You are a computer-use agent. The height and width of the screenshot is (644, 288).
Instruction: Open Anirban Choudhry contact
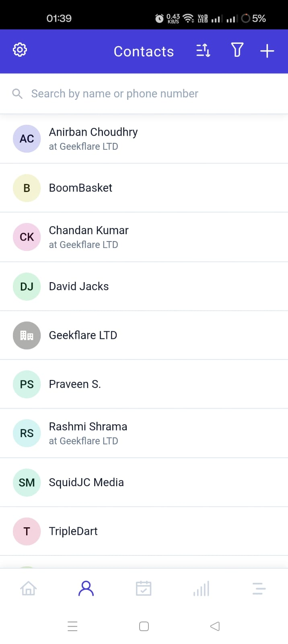coord(144,139)
